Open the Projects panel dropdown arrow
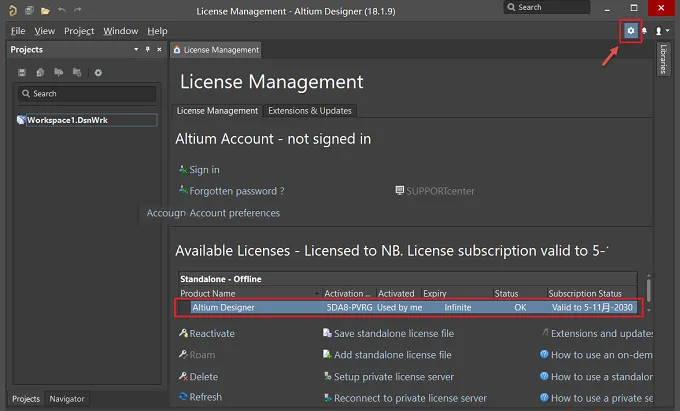The height and width of the screenshot is (411, 680). coord(136,49)
